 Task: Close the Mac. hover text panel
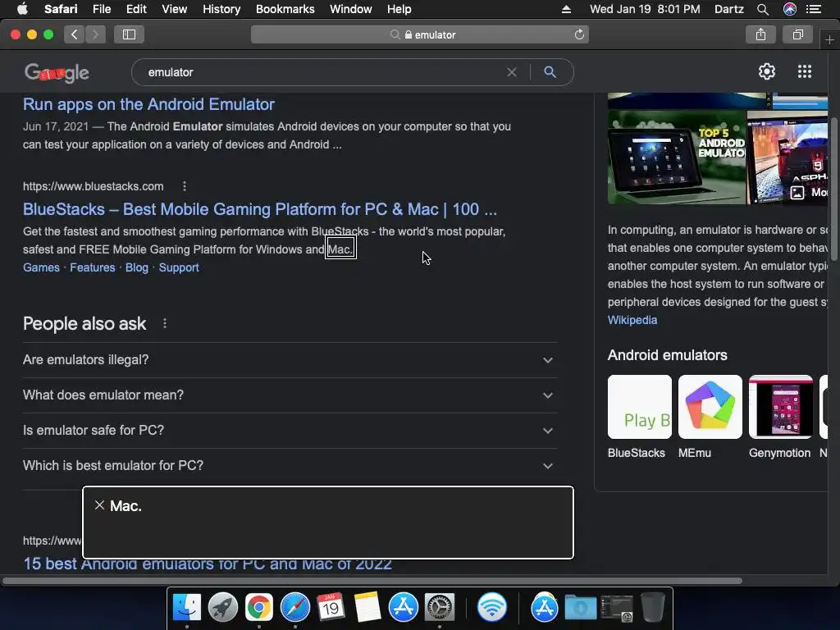tap(99, 505)
